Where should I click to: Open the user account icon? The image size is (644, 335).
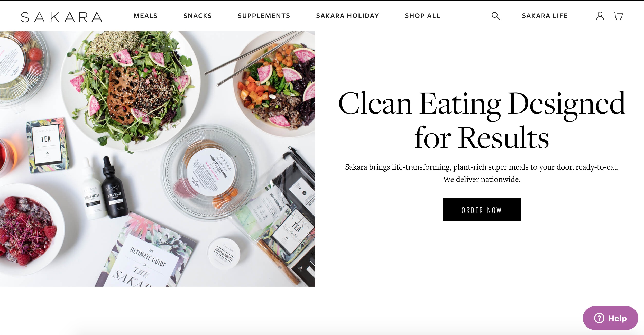600,16
